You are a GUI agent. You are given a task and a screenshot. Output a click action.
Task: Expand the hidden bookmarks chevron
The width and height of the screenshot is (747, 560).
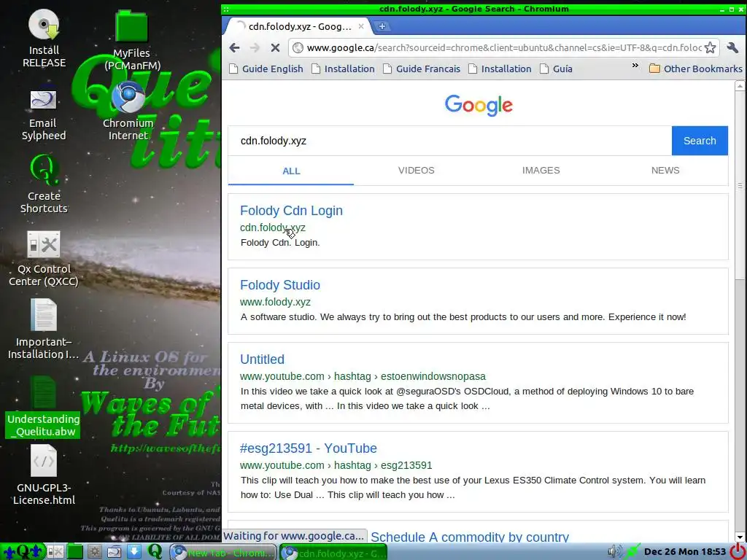click(635, 66)
